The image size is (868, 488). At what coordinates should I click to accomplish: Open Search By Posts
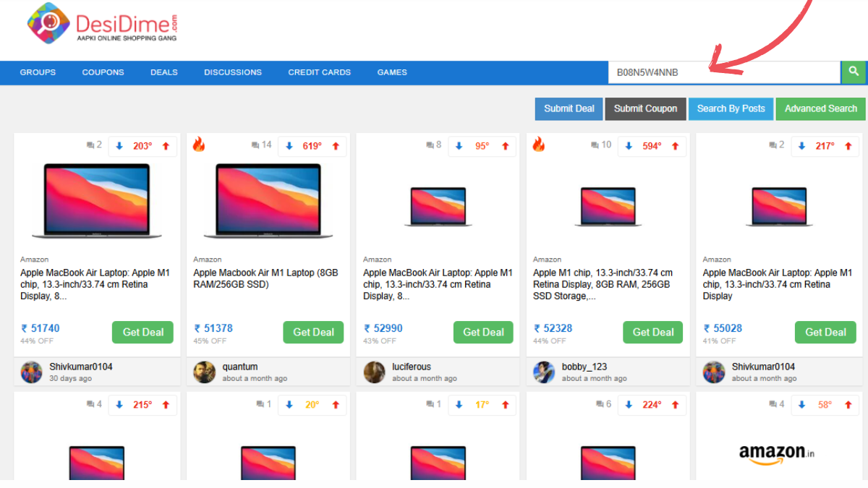point(731,108)
